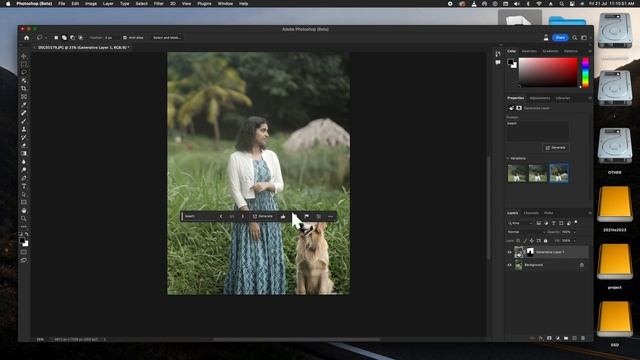Select the Pen tool
Image resolution: width=640 pixels, height=360 pixels.
point(24,178)
